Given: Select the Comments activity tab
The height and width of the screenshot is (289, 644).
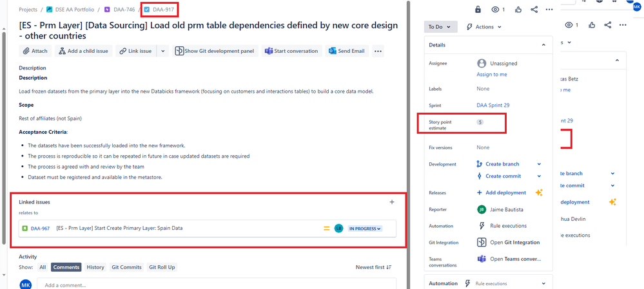Looking at the screenshot, I should tap(66, 267).
